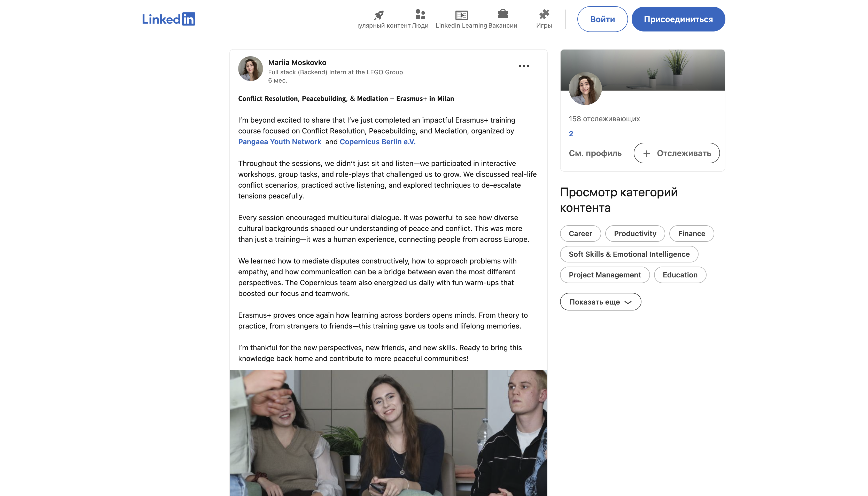Open the Pangaea Youth Network link

(x=280, y=142)
